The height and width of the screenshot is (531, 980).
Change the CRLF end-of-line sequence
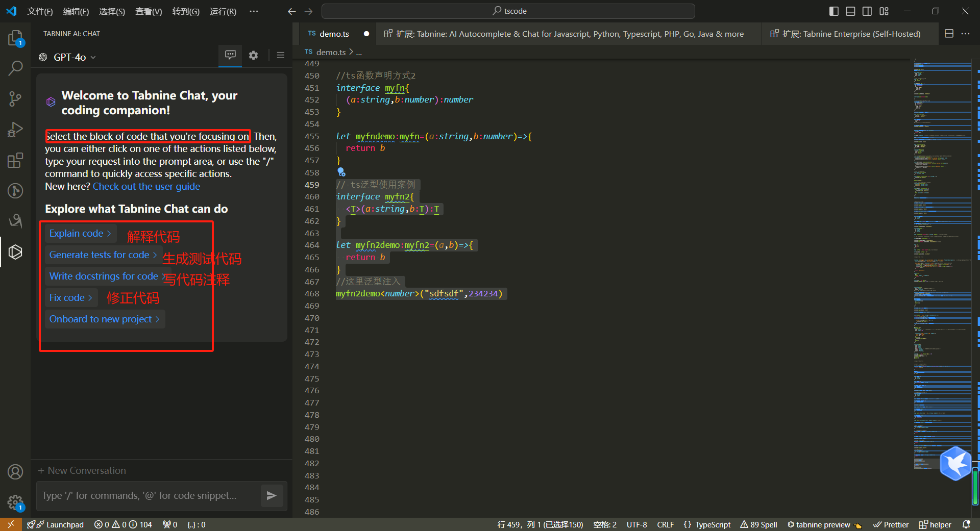point(665,524)
